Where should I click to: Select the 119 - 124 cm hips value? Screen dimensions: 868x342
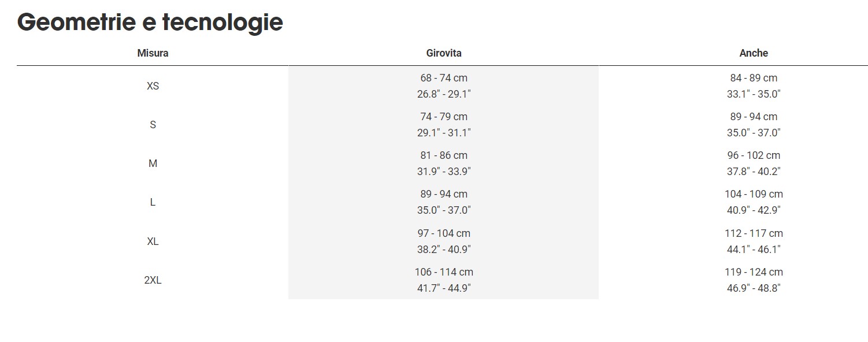click(754, 272)
